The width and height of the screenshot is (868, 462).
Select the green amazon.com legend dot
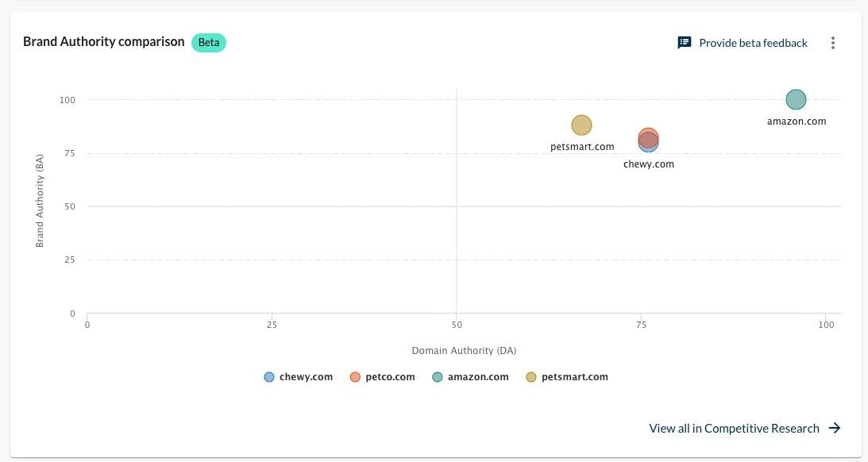[437, 376]
